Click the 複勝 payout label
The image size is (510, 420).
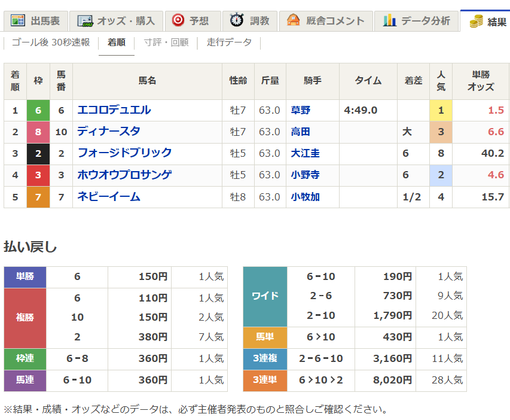tap(25, 318)
